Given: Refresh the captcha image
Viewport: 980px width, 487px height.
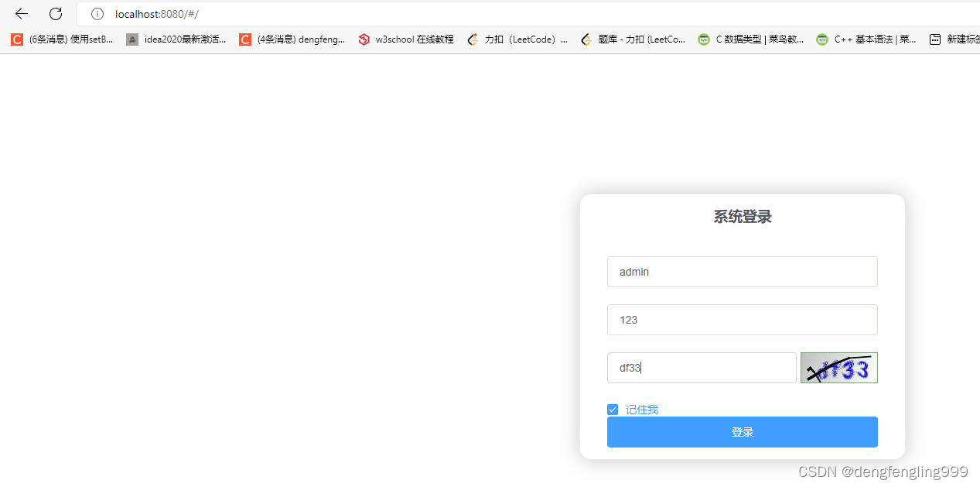Looking at the screenshot, I should (x=839, y=368).
